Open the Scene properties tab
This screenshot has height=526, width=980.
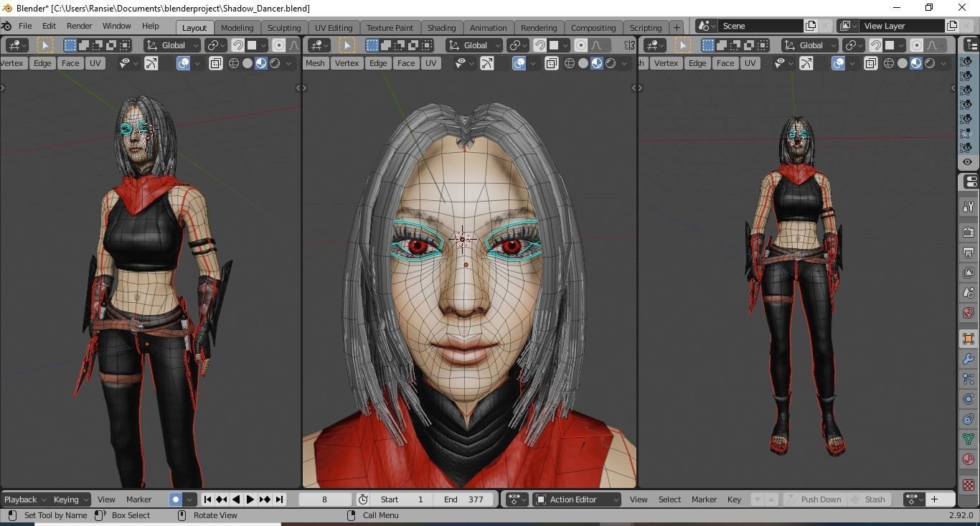click(969, 293)
